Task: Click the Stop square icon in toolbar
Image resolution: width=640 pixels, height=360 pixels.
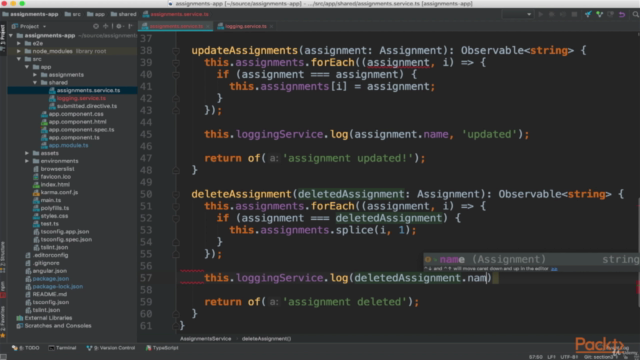Action: (574, 14)
